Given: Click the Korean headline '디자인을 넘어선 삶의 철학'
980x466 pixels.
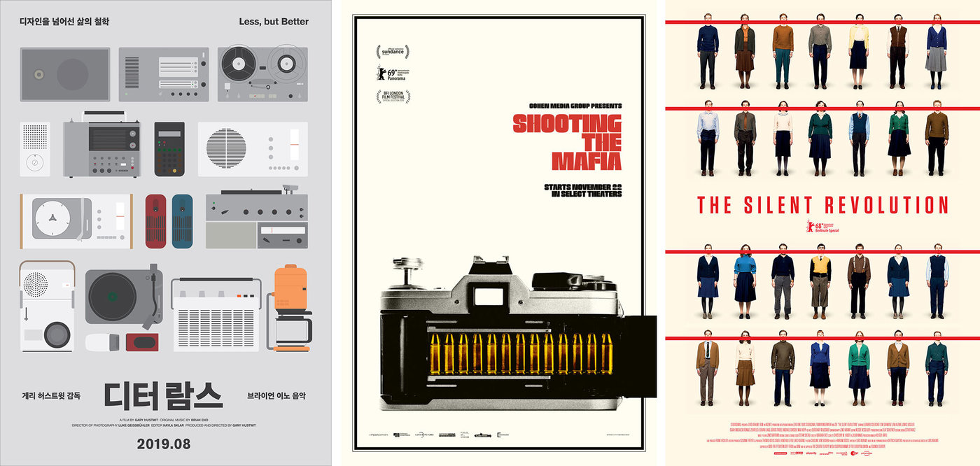Looking at the screenshot, I should click(x=64, y=22).
